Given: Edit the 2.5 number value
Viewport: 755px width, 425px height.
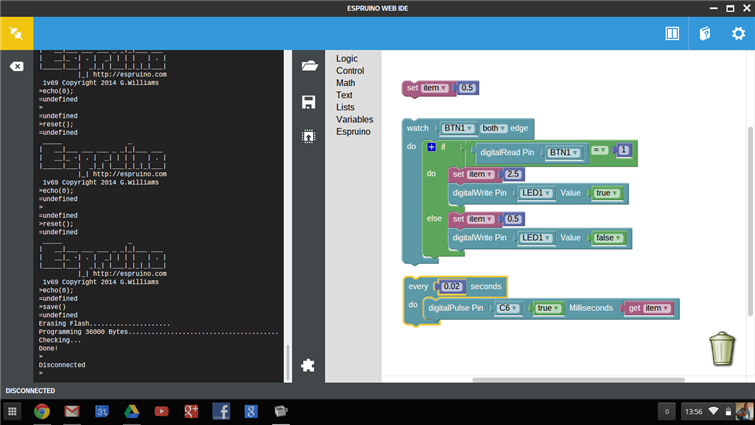Looking at the screenshot, I should 513,174.
